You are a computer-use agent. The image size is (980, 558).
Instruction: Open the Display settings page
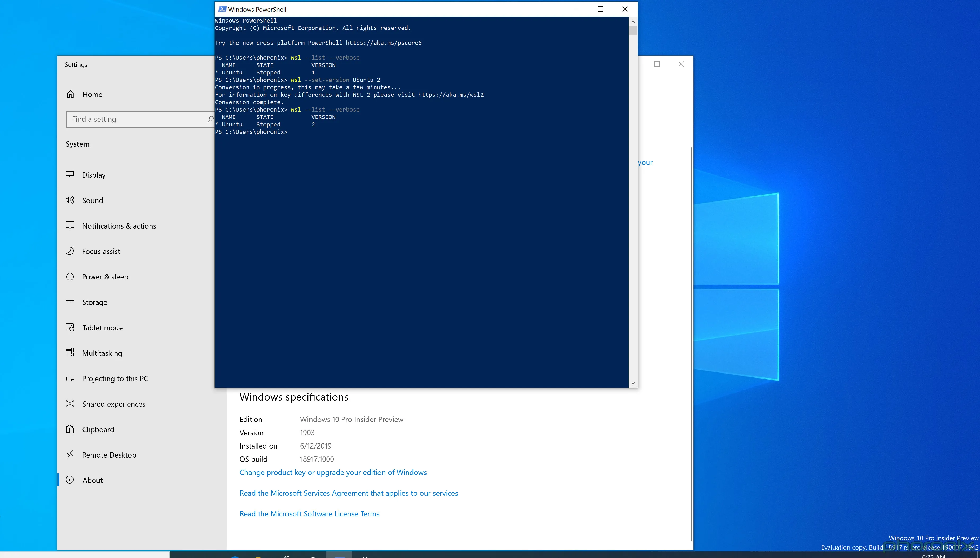(x=94, y=175)
